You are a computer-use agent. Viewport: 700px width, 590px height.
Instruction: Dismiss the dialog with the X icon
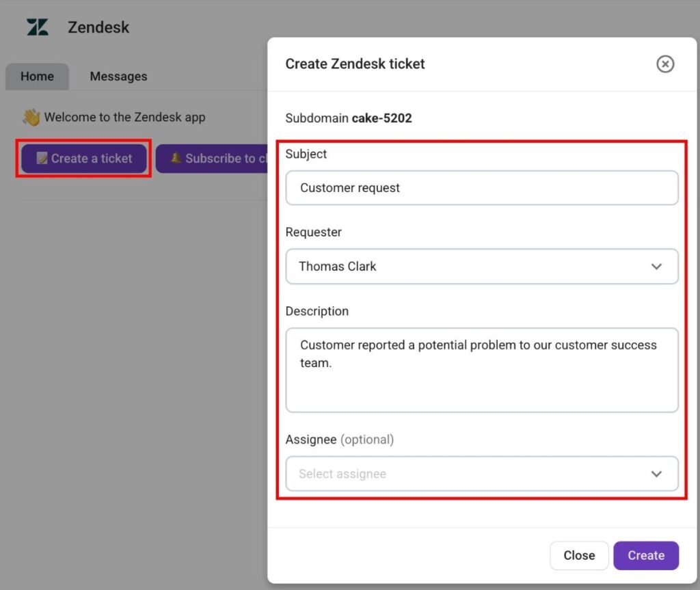[665, 64]
